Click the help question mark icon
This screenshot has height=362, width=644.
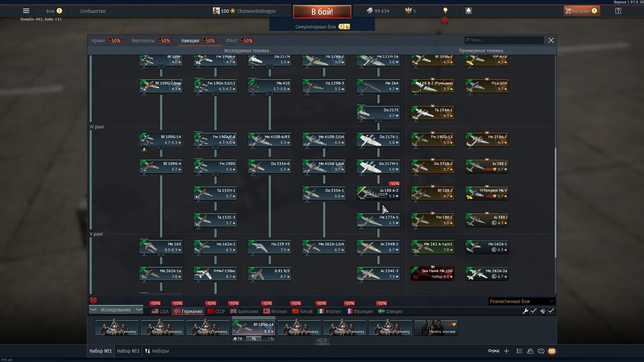[x=618, y=11]
